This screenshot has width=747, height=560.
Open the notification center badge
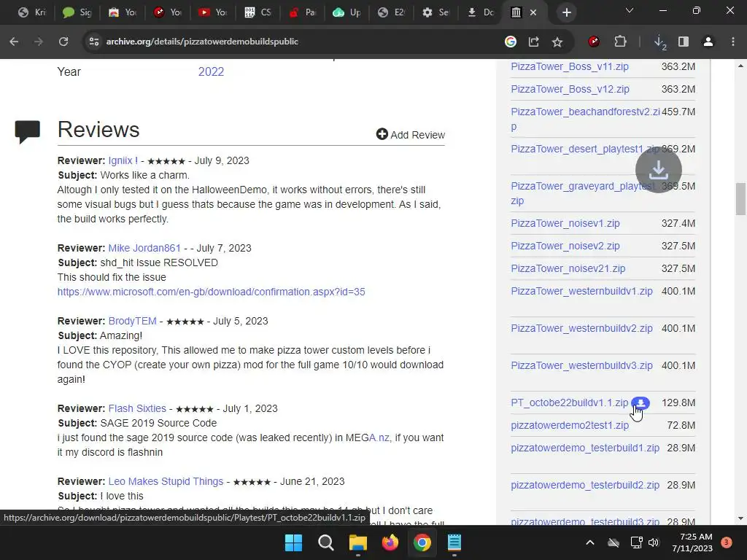(727, 542)
